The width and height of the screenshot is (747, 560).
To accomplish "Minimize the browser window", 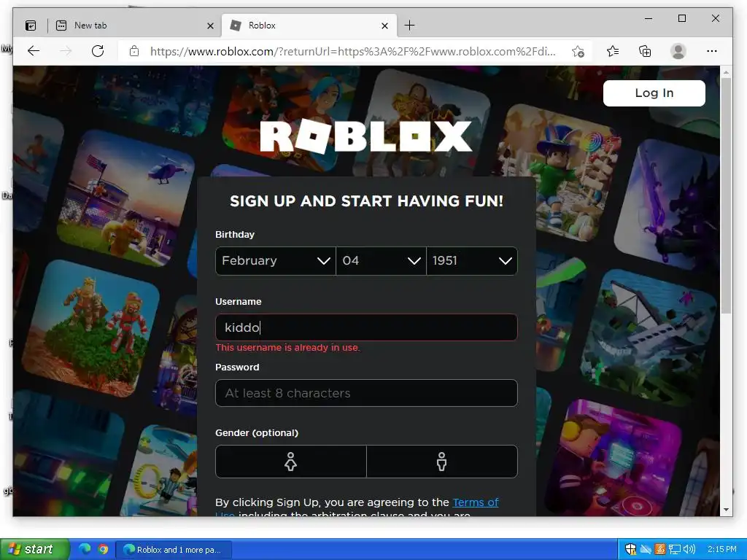I will pyautogui.click(x=649, y=18).
